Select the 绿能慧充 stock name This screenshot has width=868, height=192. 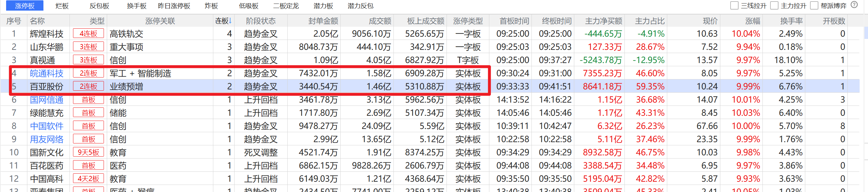(47, 113)
